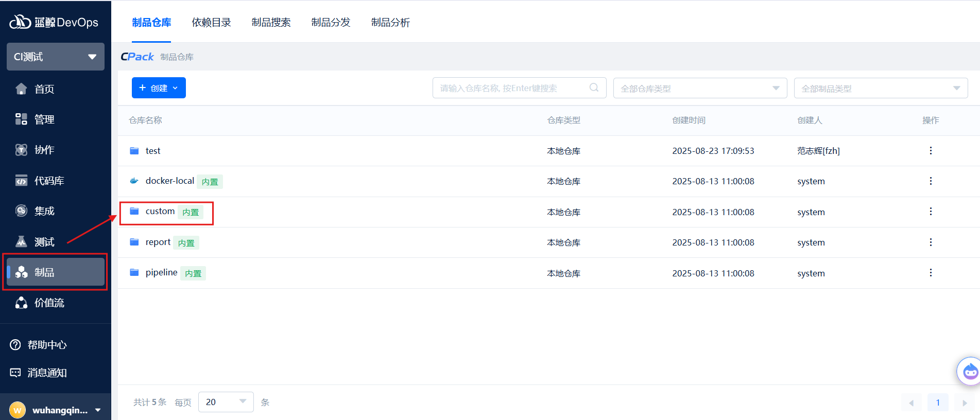Switch to the 制品分析 tab

tap(390, 22)
